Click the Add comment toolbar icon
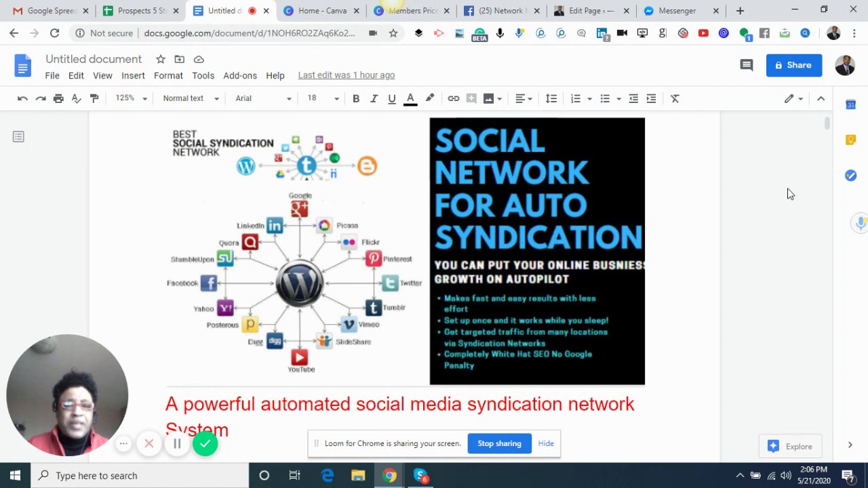868x488 pixels. click(x=471, y=98)
